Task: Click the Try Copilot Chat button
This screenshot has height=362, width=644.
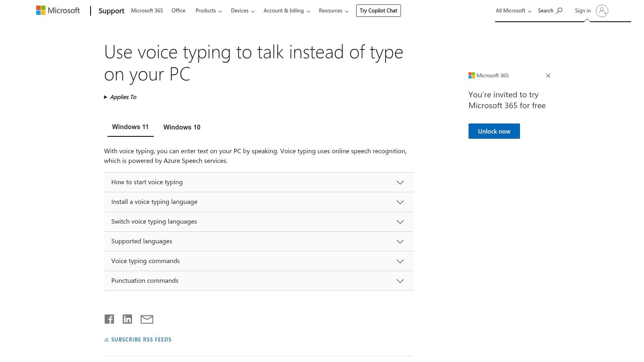Action: coord(378,10)
